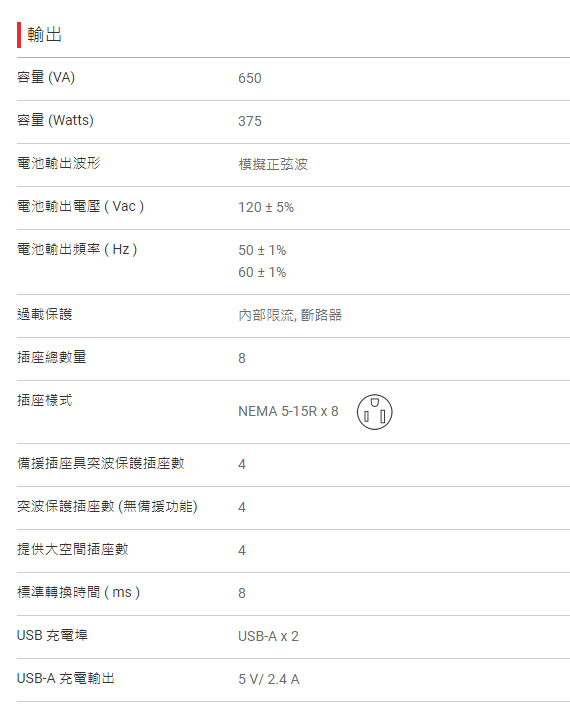Click the 5 V/ 2.4 A value
This screenshot has width=570, height=719.
coord(269,680)
